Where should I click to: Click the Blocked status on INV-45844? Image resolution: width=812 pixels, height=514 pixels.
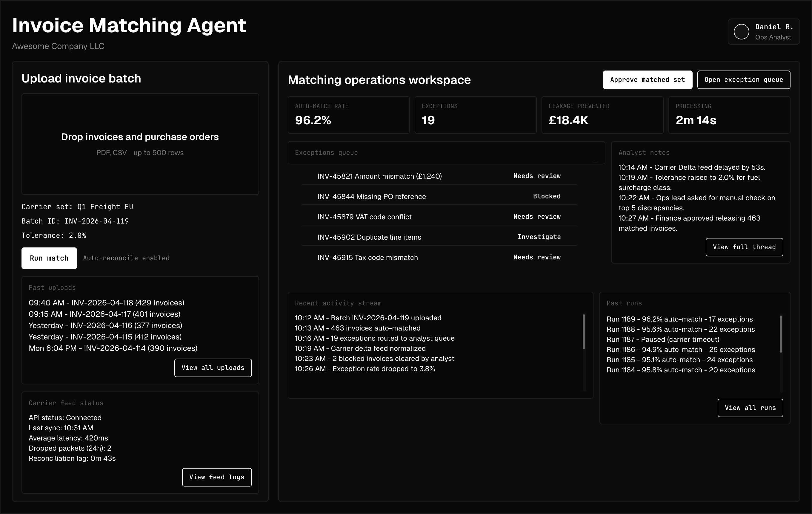[x=546, y=196]
